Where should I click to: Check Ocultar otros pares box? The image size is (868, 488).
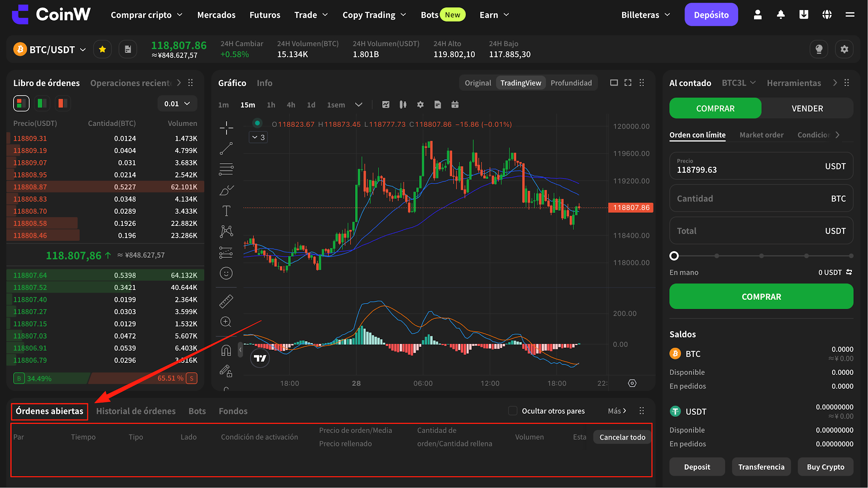coord(512,411)
